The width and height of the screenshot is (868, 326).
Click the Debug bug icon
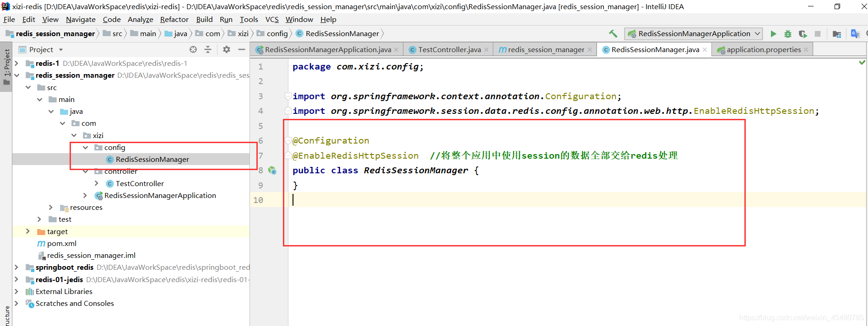788,34
